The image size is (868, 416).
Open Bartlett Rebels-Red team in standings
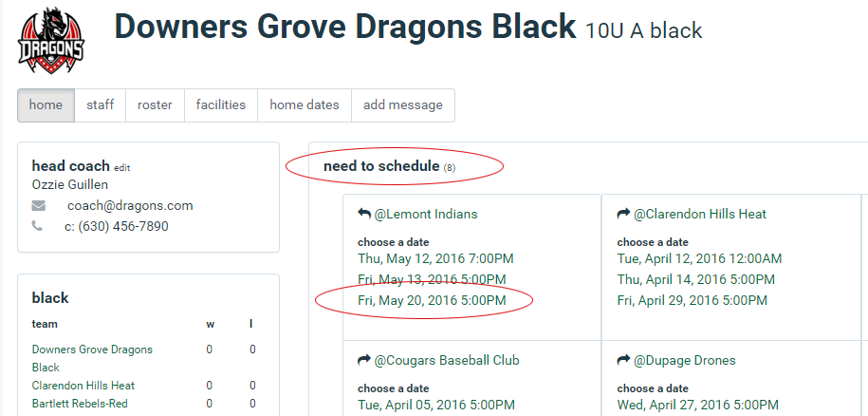point(80,404)
